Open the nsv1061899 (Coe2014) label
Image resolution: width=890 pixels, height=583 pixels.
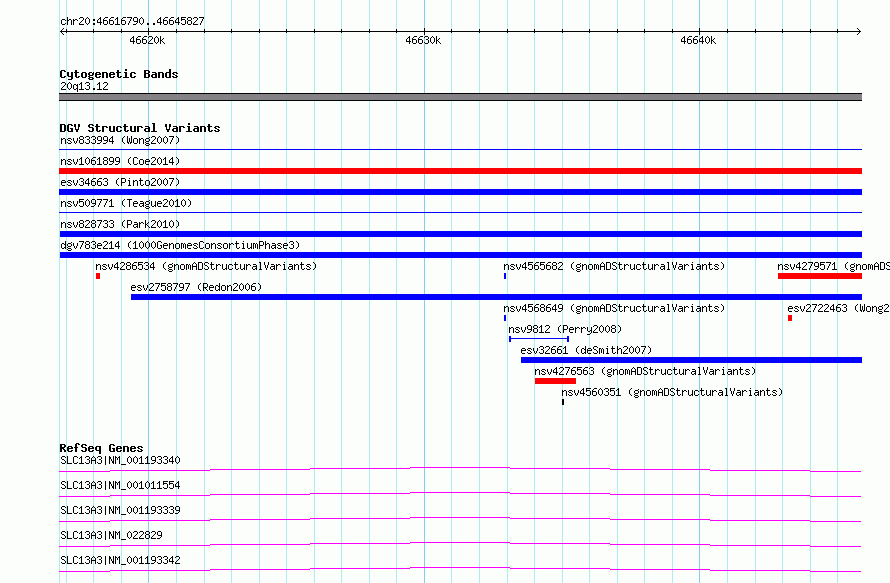120,161
